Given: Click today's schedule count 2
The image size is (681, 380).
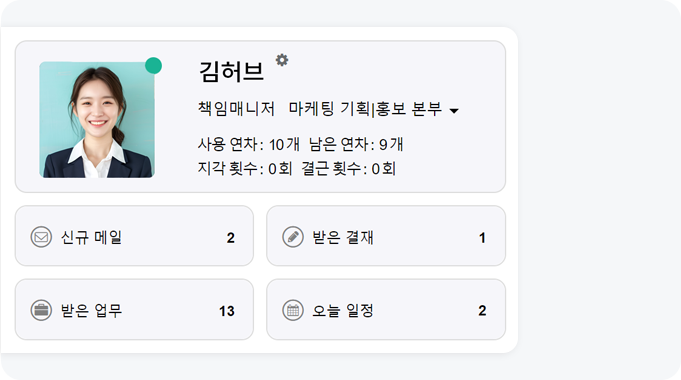Looking at the screenshot, I should tap(482, 311).
